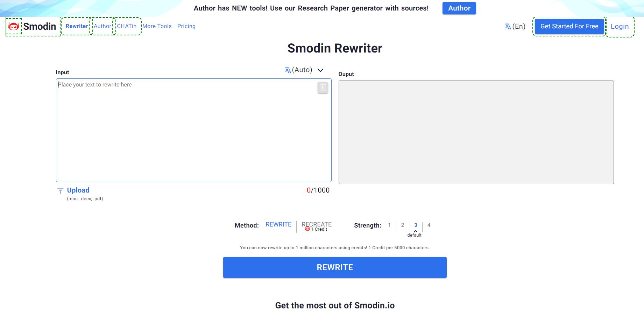Click the upload arrow icon

60,191
